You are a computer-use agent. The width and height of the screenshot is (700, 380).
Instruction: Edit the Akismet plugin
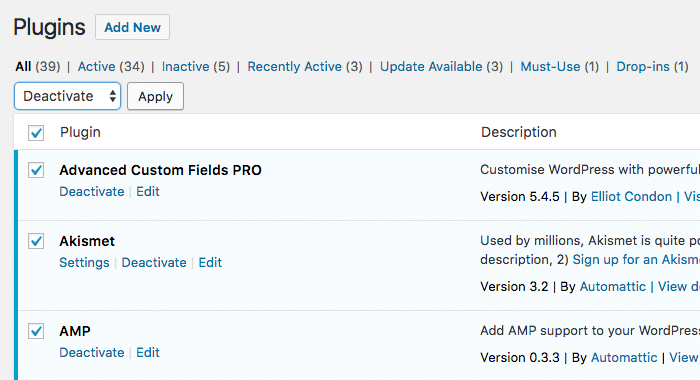(210, 263)
